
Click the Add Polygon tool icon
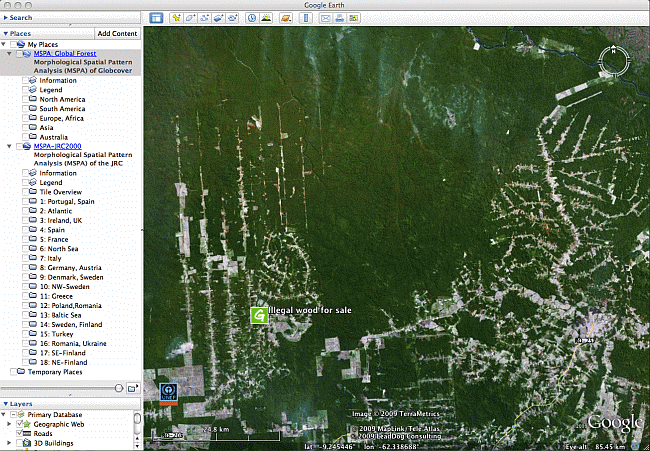click(190, 18)
